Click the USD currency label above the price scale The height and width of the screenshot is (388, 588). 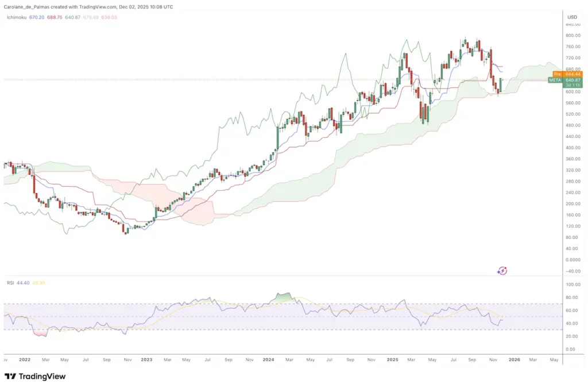[x=572, y=17]
